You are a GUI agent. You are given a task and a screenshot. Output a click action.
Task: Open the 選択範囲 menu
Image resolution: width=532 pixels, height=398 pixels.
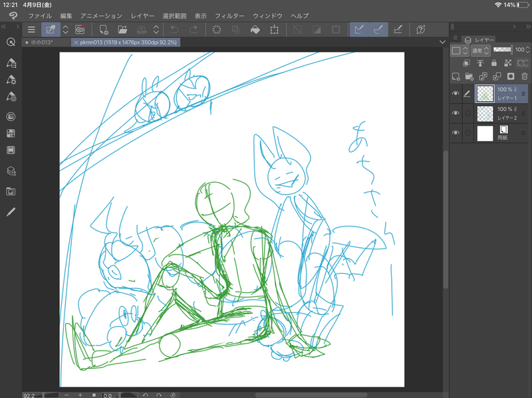[174, 16]
